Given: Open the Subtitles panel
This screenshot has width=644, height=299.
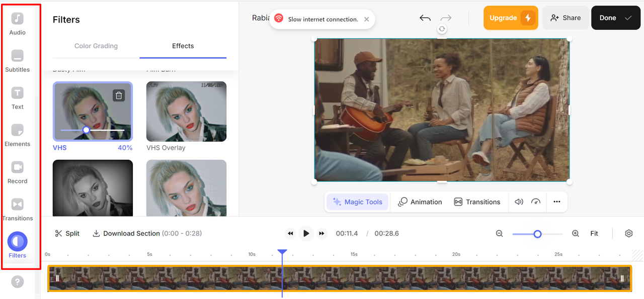Looking at the screenshot, I should [x=18, y=61].
